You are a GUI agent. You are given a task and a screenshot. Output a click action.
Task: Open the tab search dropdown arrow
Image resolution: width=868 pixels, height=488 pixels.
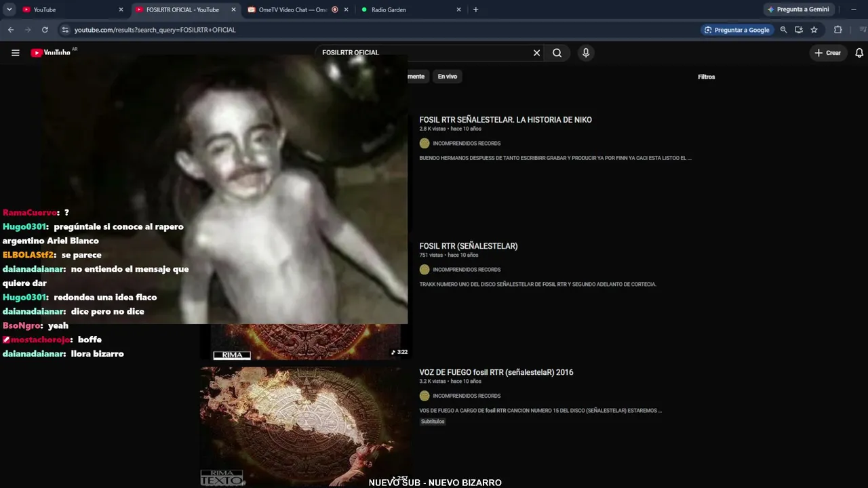[x=9, y=9]
